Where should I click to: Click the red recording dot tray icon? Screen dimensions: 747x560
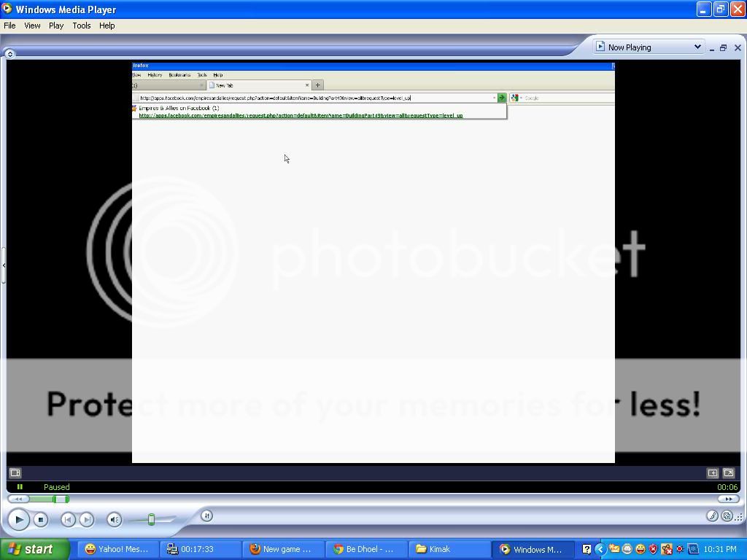[x=679, y=549]
